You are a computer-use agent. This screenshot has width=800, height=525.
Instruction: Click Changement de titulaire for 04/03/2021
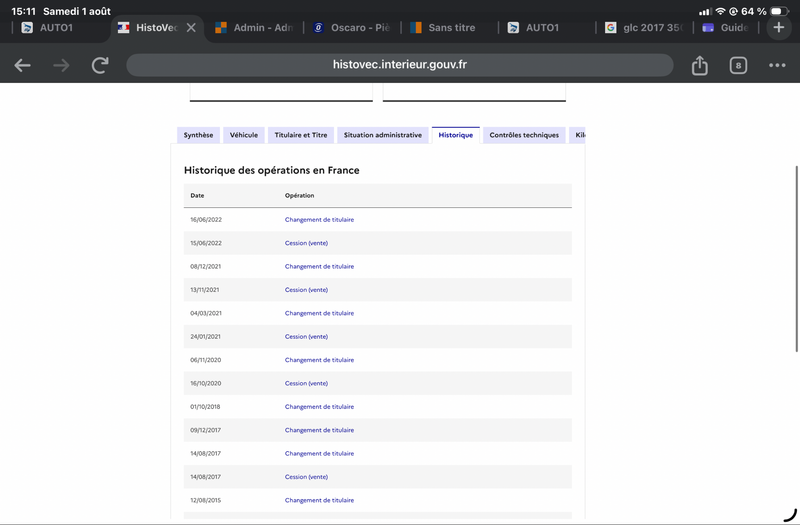(319, 313)
